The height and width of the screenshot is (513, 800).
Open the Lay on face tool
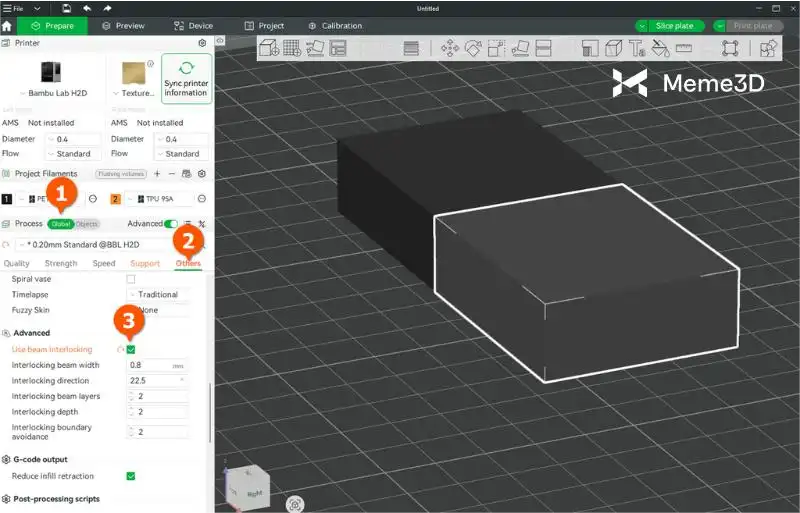pyautogui.click(x=520, y=47)
